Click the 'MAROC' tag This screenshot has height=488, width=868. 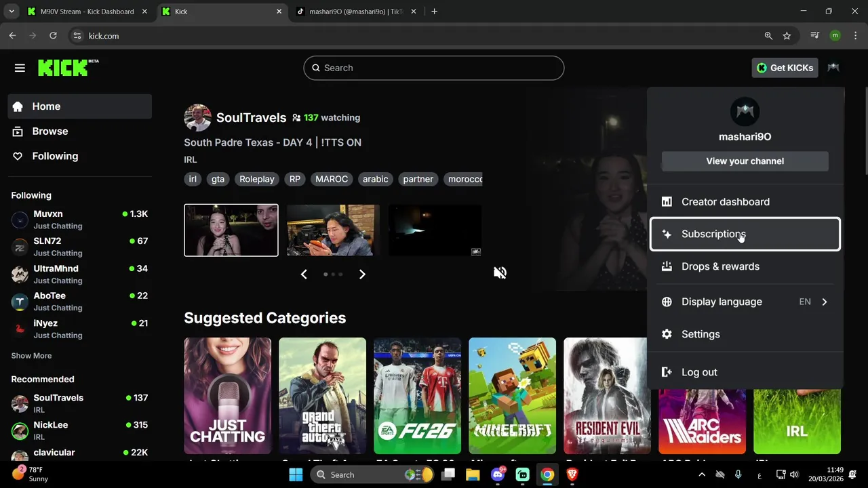[332, 179]
